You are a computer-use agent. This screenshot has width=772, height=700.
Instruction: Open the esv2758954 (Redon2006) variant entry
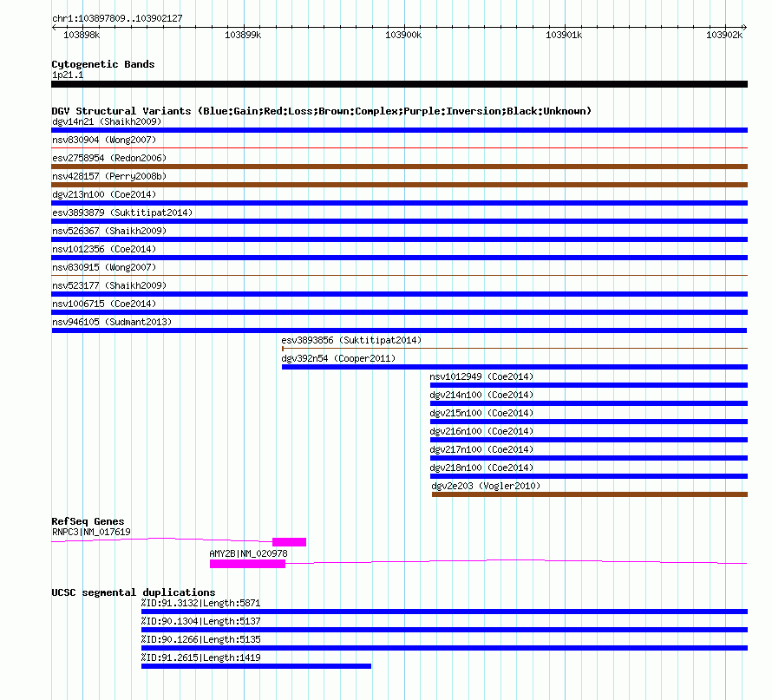click(x=109, y=158)
